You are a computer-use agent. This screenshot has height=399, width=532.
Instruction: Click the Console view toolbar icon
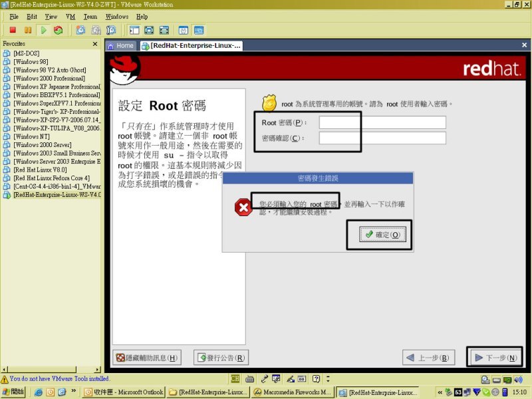click(x=199, y=30)
